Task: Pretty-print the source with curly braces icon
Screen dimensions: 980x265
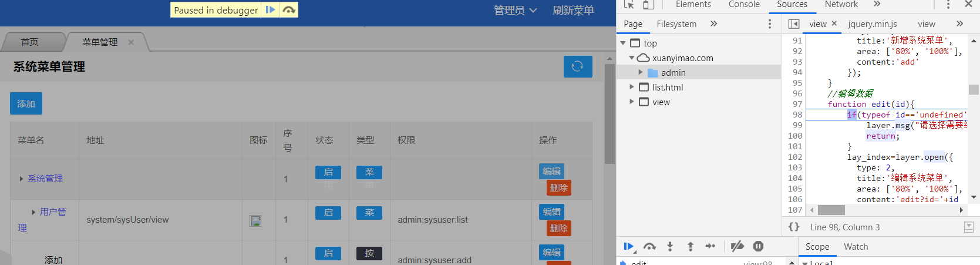Action: (x=794, y=227)
